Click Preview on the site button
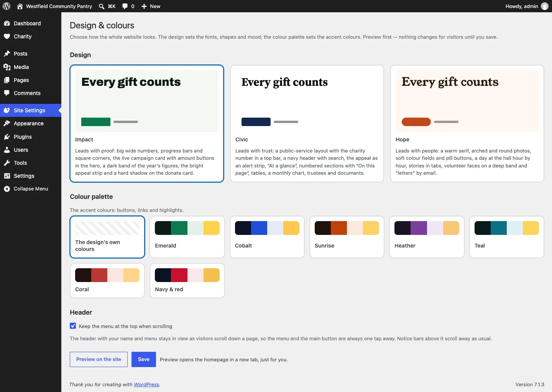The height and width of the screenshot is (392, 552). [99, 359]
